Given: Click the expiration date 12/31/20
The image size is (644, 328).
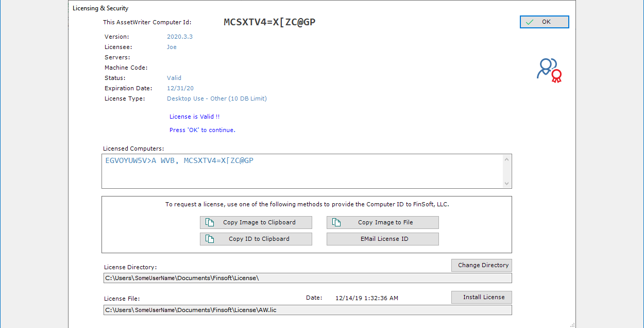Looking at the screenshot, I should point(180,88).
